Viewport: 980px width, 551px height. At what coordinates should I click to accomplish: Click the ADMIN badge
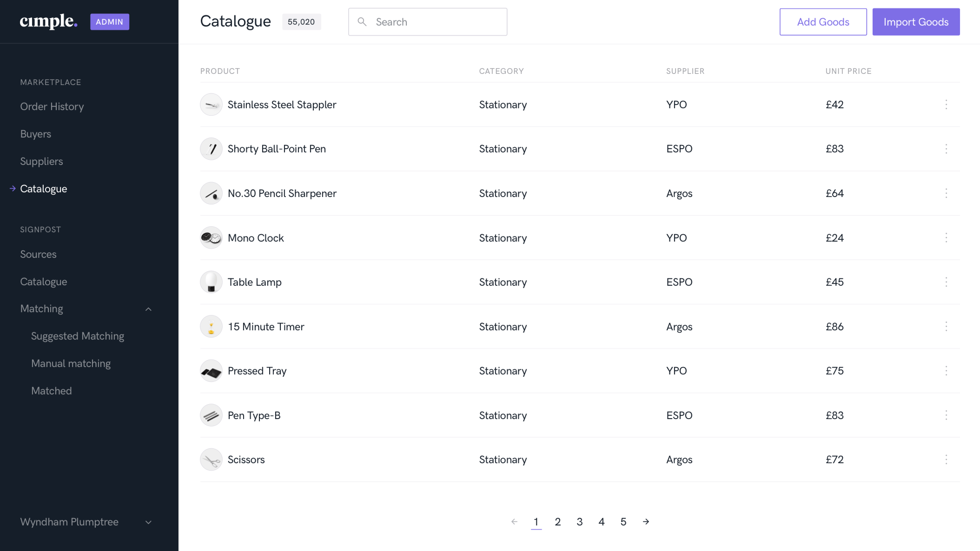tap(109, 22)
